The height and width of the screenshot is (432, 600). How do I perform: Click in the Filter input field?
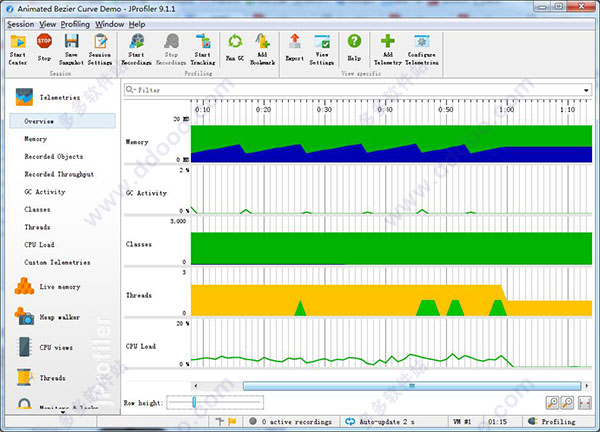tap(358, 90)
